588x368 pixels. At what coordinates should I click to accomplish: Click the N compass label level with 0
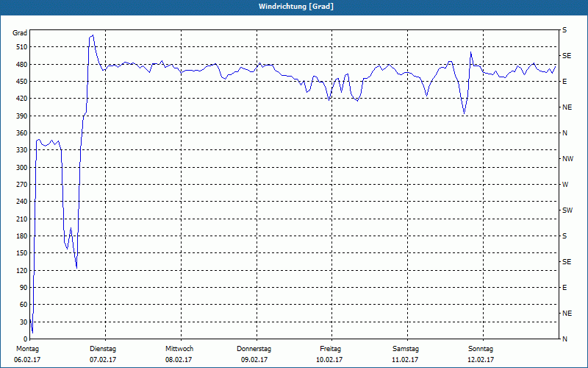pos(564,339)
